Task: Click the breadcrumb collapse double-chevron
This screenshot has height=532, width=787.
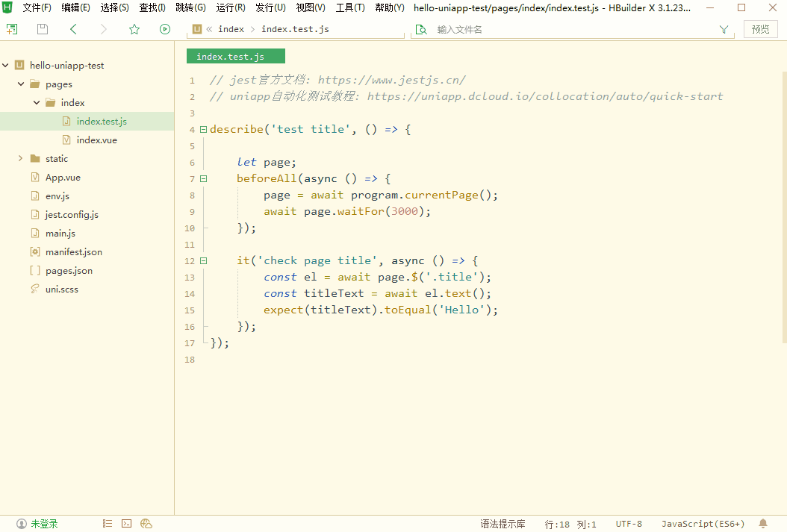Action: click(x=209, y=29)
